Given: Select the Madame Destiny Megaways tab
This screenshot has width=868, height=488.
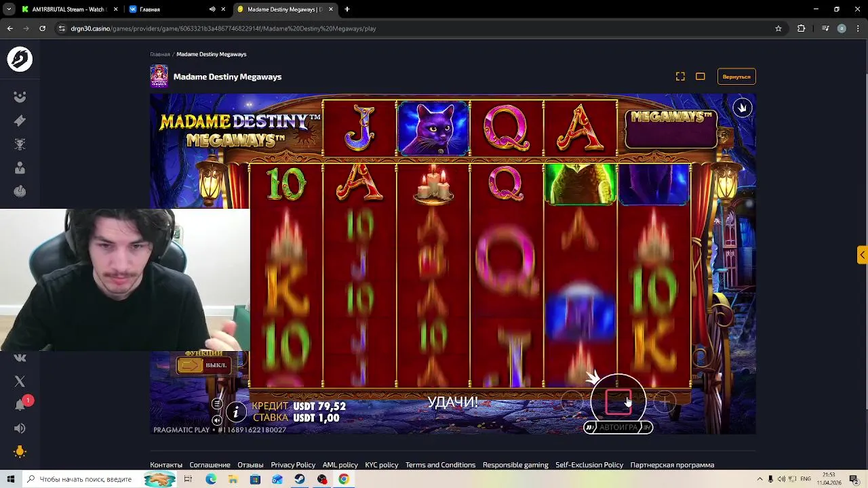Looking at the screenshot, I should (285, 9).
